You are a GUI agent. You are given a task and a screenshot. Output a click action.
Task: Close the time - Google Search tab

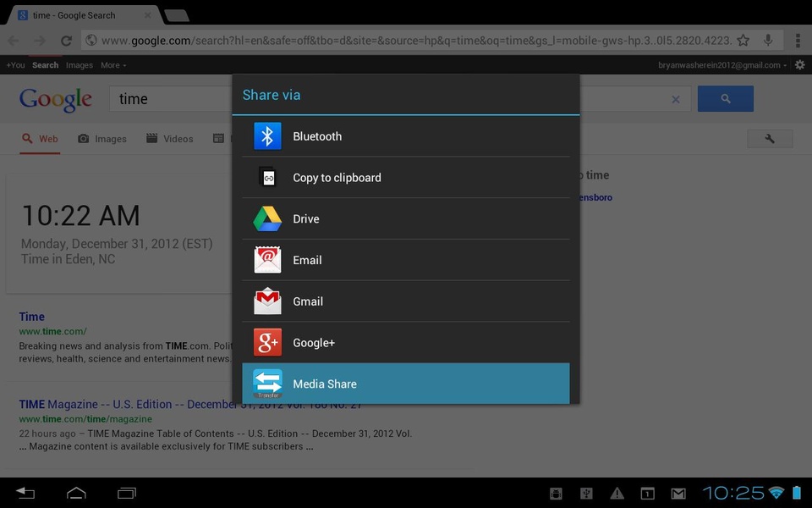[147, 15]
